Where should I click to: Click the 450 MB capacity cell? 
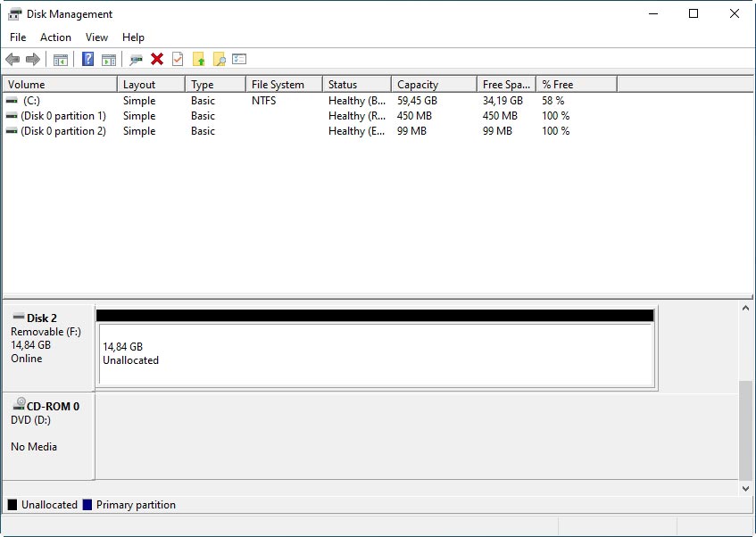(414, 116)
